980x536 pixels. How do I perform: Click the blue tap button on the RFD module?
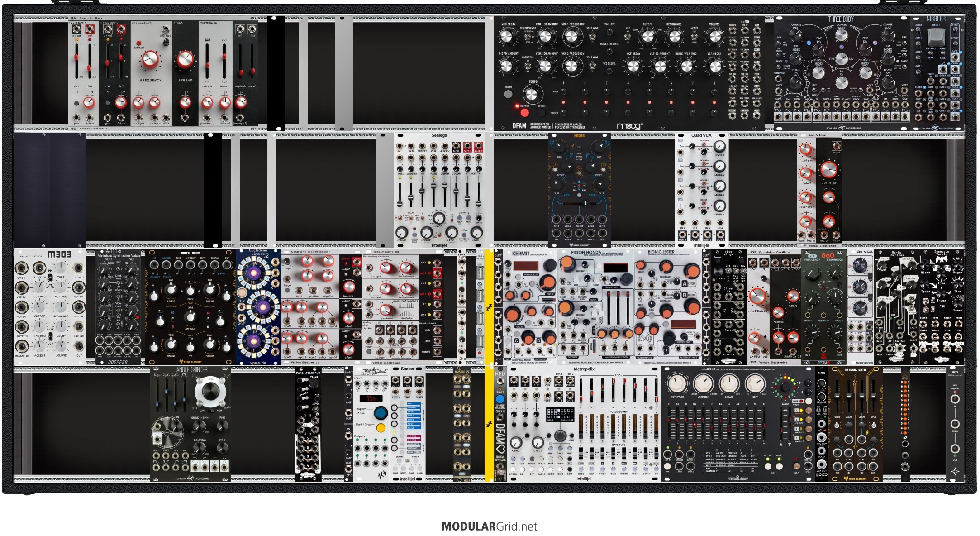[x=500, y=400]
